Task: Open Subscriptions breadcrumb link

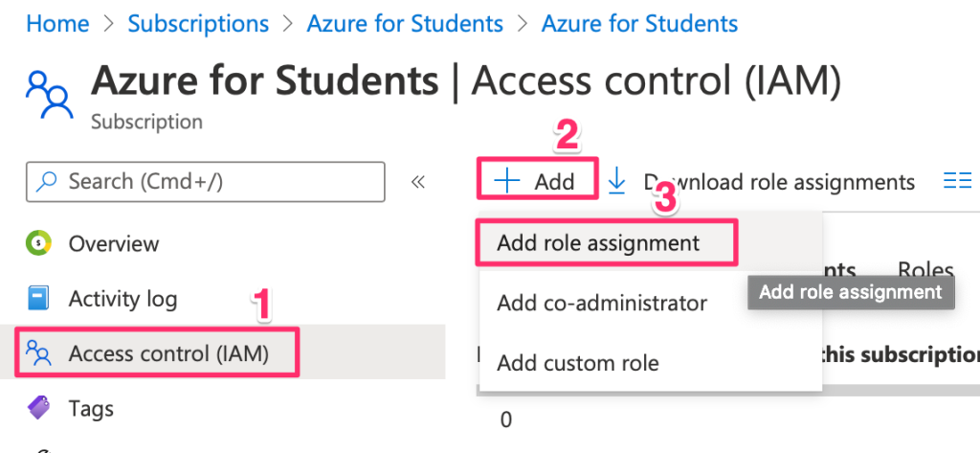Action: tap(198, 24)
